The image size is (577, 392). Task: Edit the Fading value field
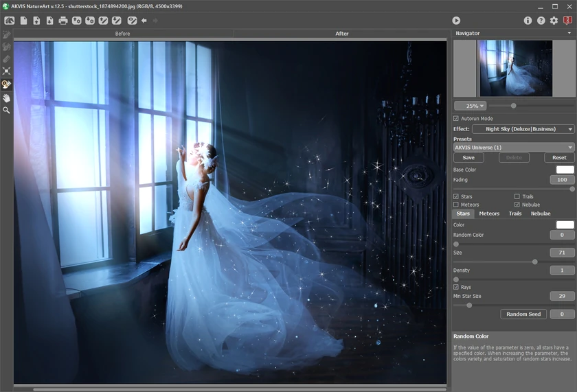tap(562, 180)
